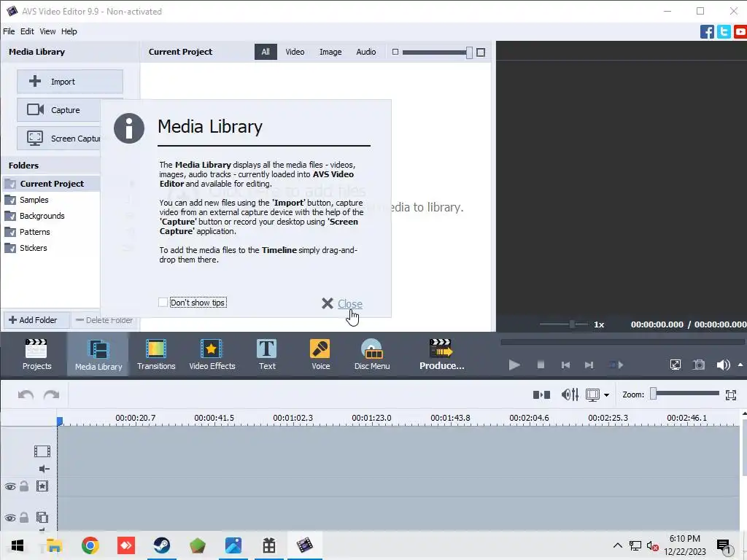Open the Projects panel
747x560 pixels.
tap(36, 354)
